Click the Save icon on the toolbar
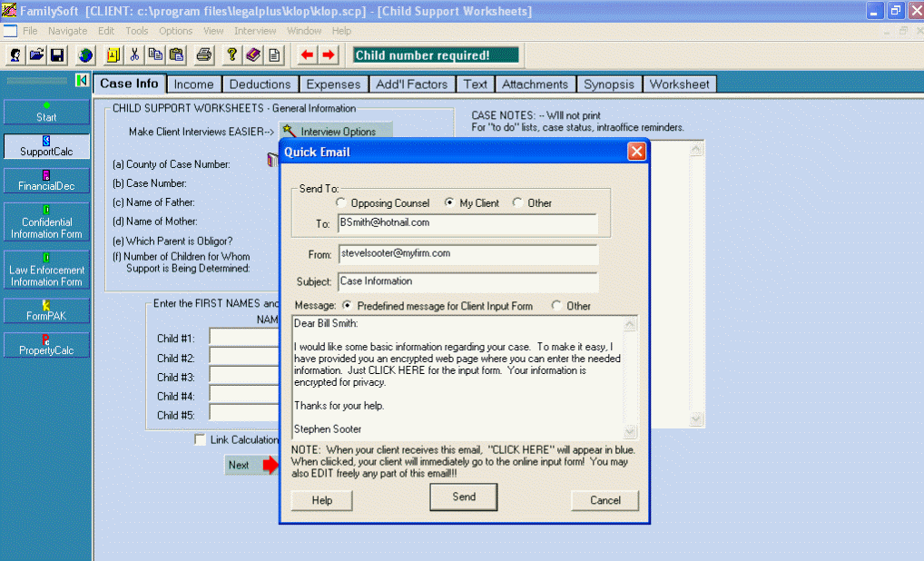The height and width of the screenshot is (561, 924). (57, 54)
